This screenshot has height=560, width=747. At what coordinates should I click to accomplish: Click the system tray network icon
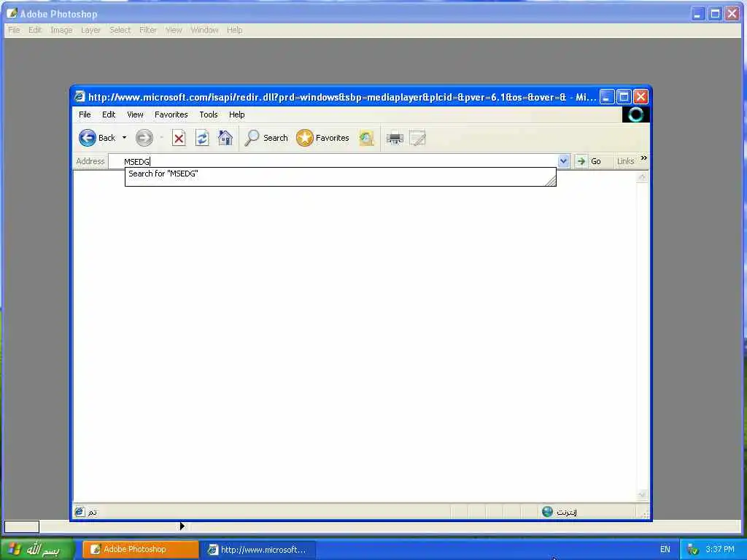point(693,550)
